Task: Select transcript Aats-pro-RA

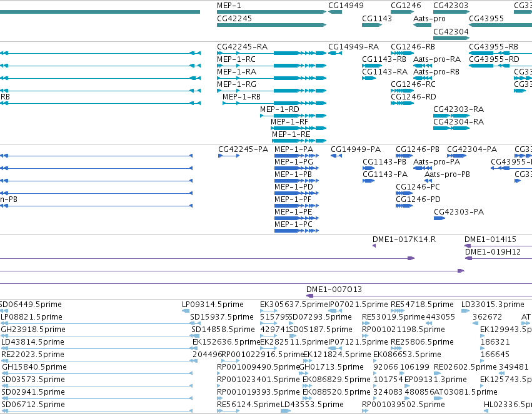Action: (423, 66)
